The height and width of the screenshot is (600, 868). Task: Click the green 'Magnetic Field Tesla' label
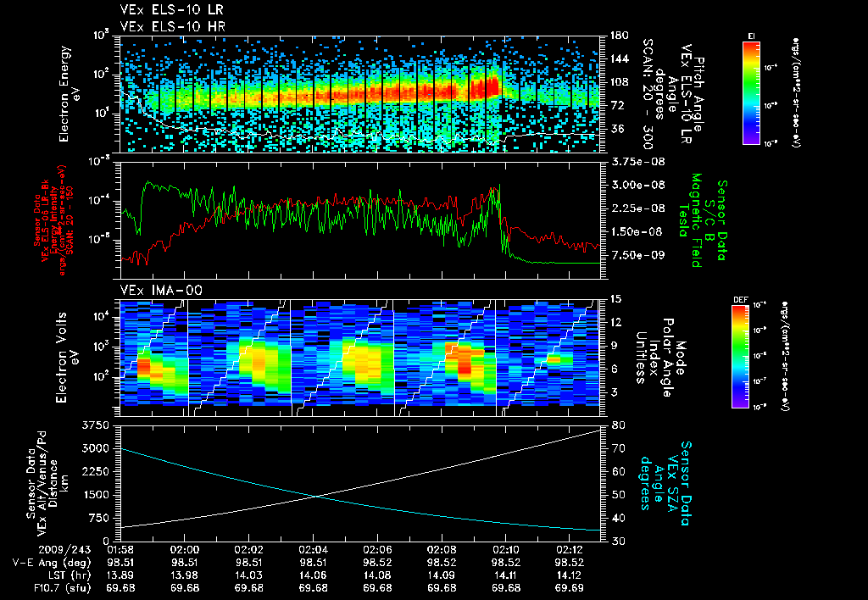[690, 220]
